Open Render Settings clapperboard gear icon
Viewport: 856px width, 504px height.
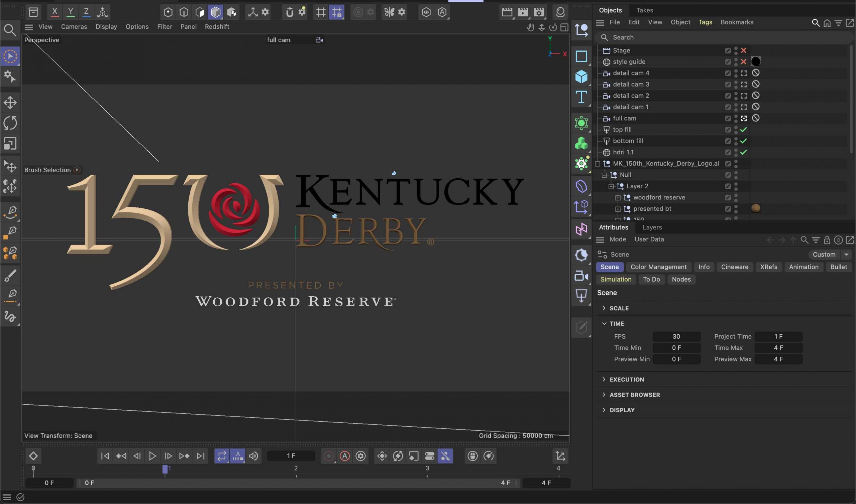pos(539,12)
